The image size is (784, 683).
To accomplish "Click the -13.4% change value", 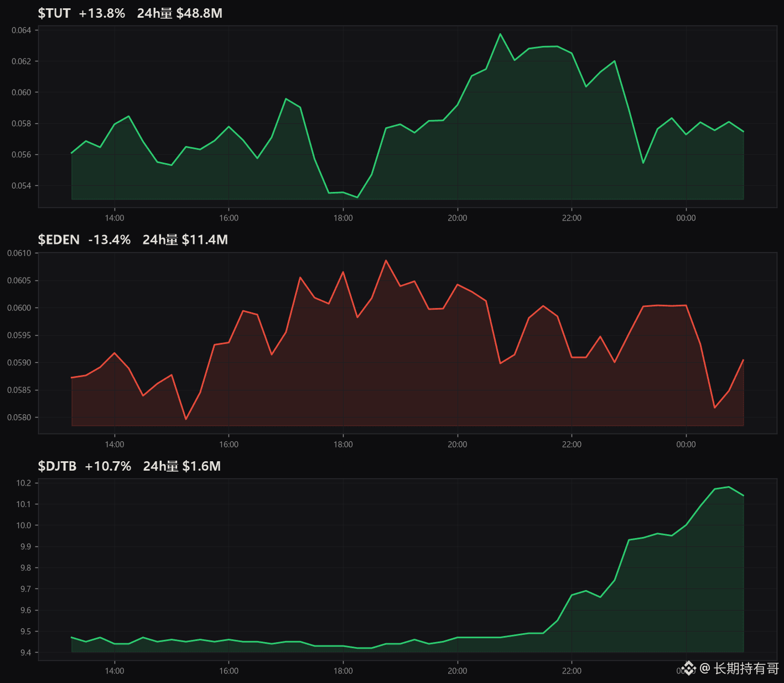I will click(110, 239).
